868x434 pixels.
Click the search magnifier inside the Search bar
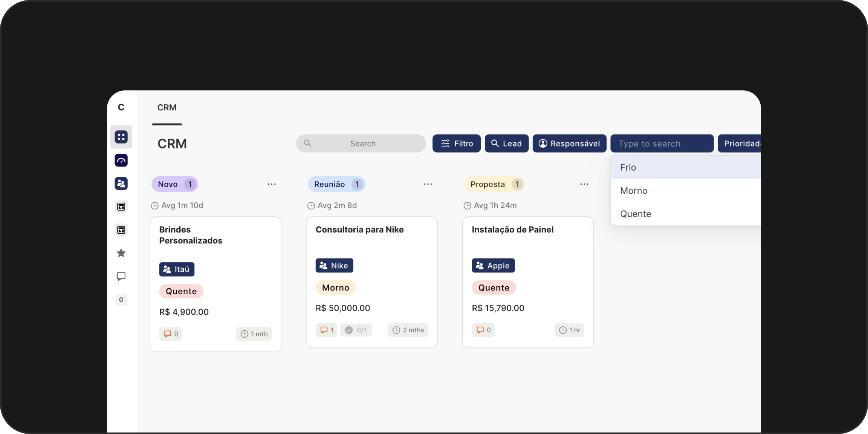click(x=307, y=143)
